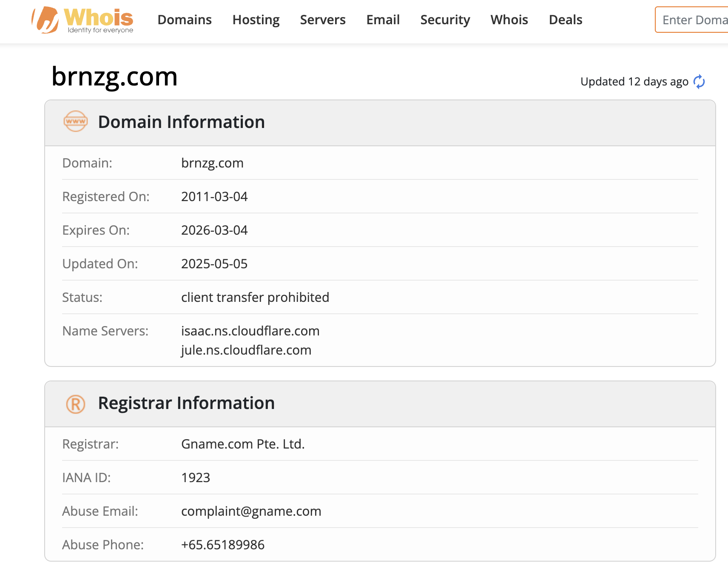The height and width of the screenshot is (568, 728).
Task: Select Whois in the navigation bar
Action: click(509, 20)
